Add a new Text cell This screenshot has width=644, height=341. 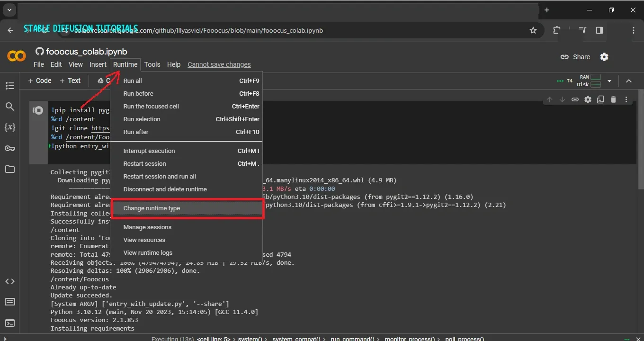pyautogui.click(x=70, y=81)
